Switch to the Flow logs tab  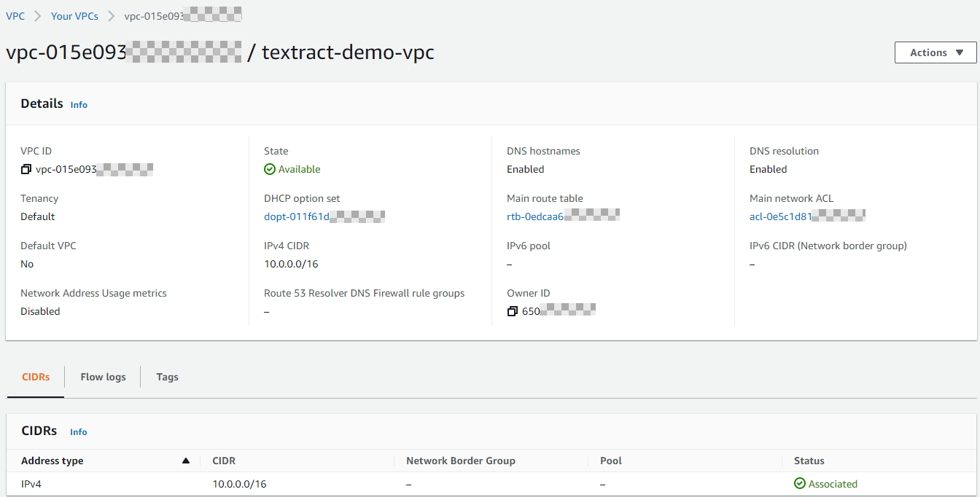pyautogui.click(x=103, y=377)
